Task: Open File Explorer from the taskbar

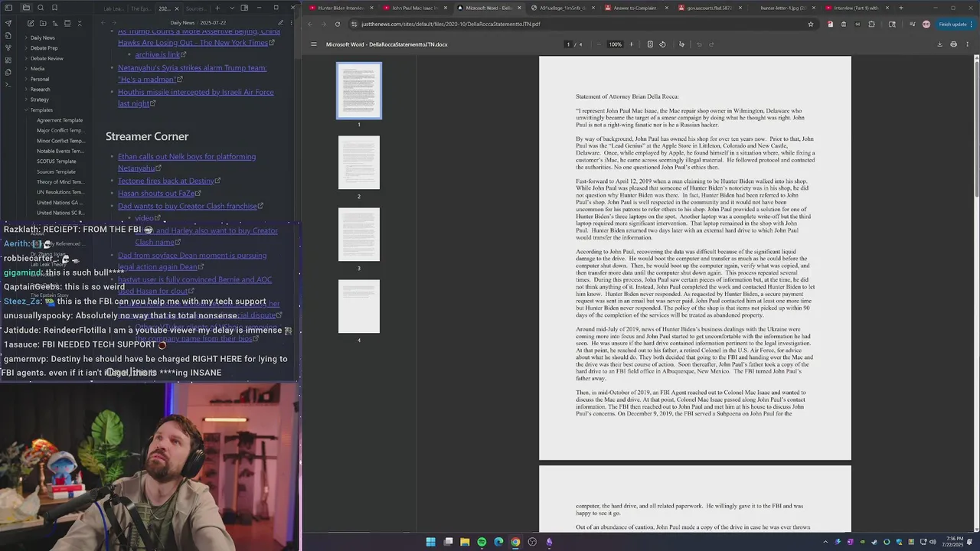Action: pyautogui.click(x=465, y=542)
